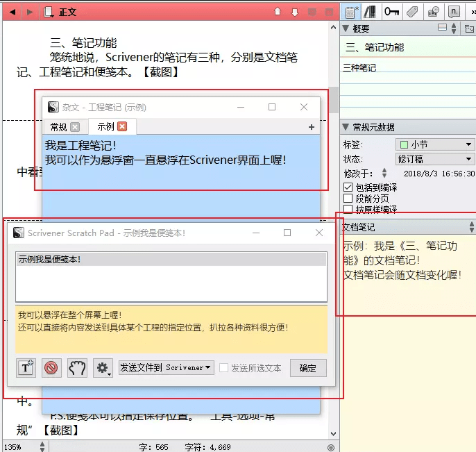Click the red delete note icon in Scratch Pad
Screen dimensions: 476x452
(x=51, y=368)
